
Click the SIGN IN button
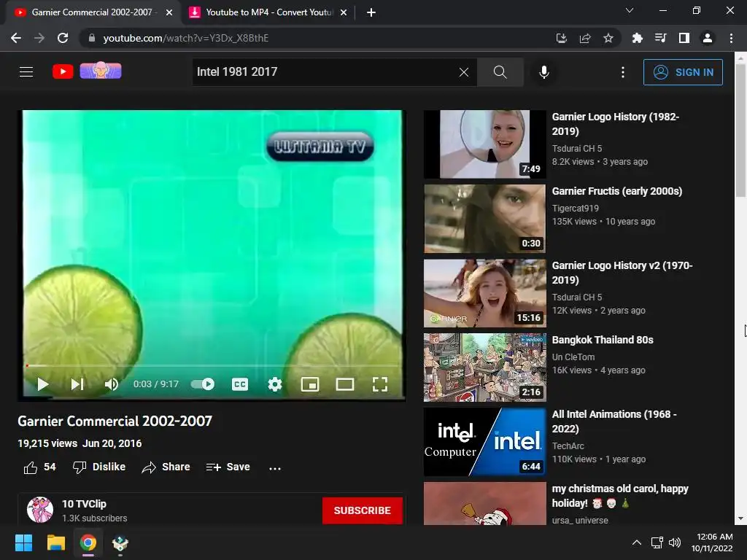pos(683,72)
